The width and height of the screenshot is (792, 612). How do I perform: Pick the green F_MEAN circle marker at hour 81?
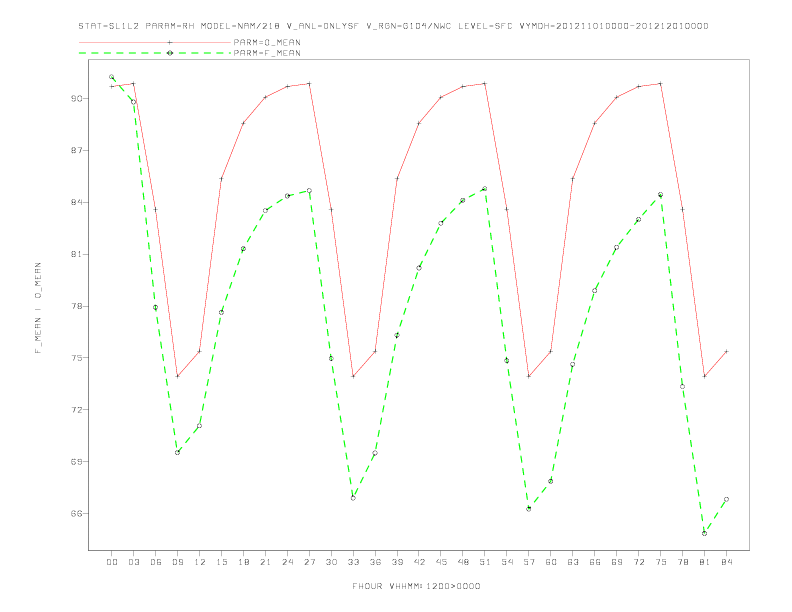(705, 533)
